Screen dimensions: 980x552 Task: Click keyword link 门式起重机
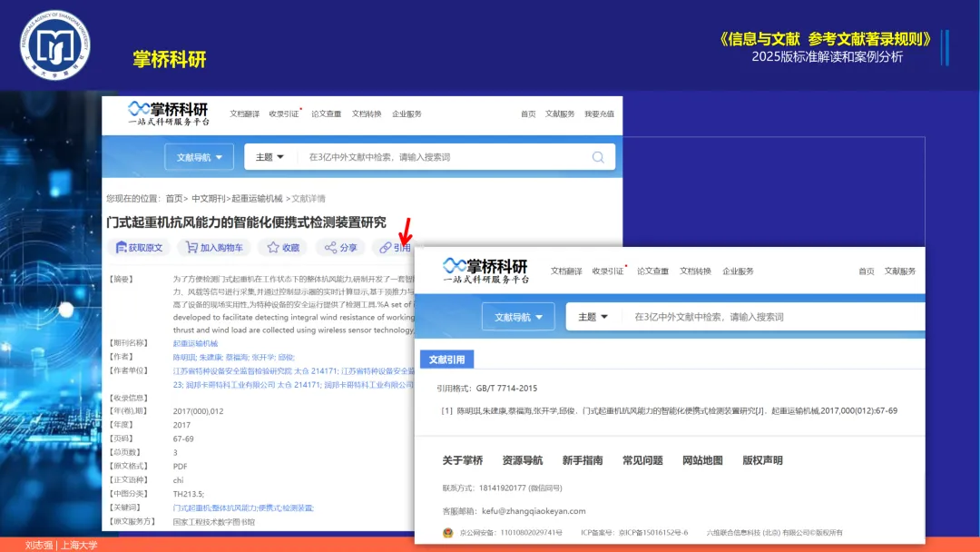tap(191, 508)
